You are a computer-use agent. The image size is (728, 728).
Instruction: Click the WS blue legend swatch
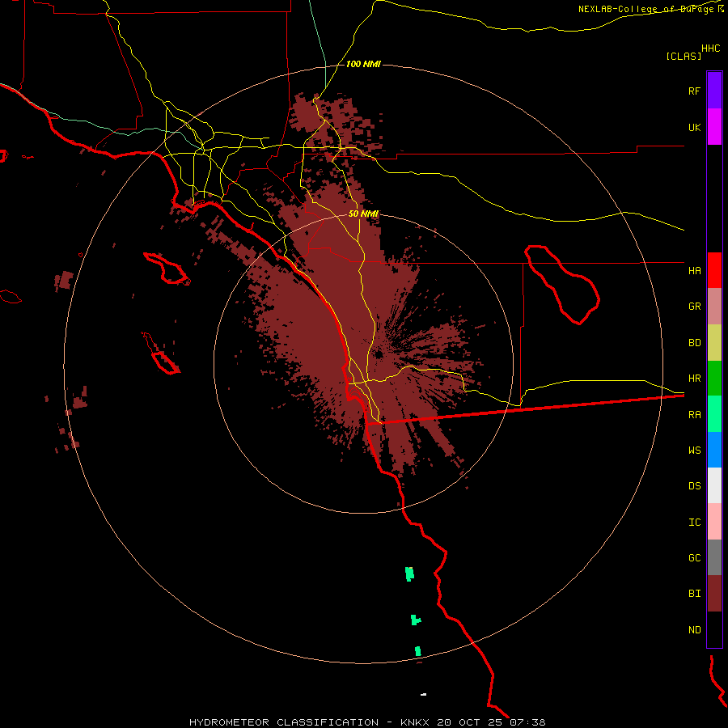pos(714,450)
